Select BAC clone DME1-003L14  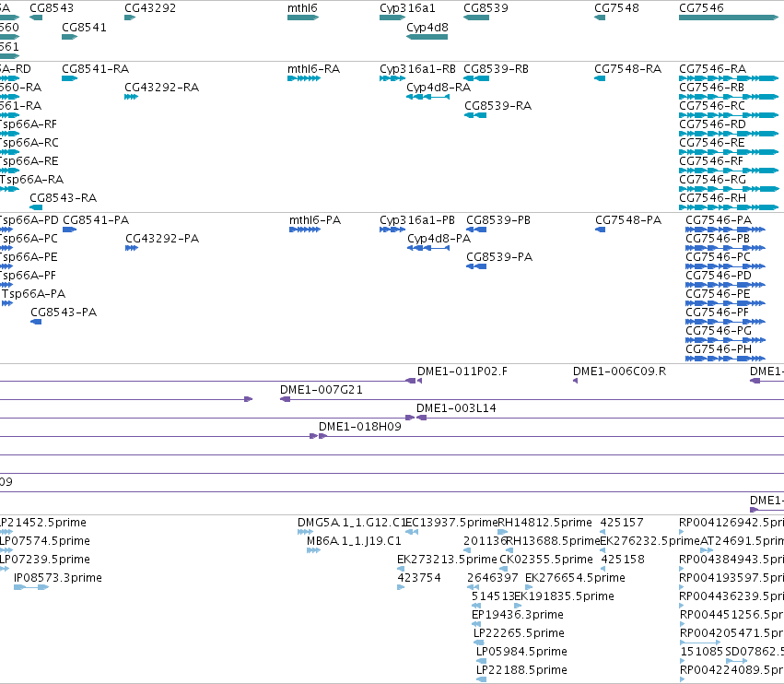456,408
